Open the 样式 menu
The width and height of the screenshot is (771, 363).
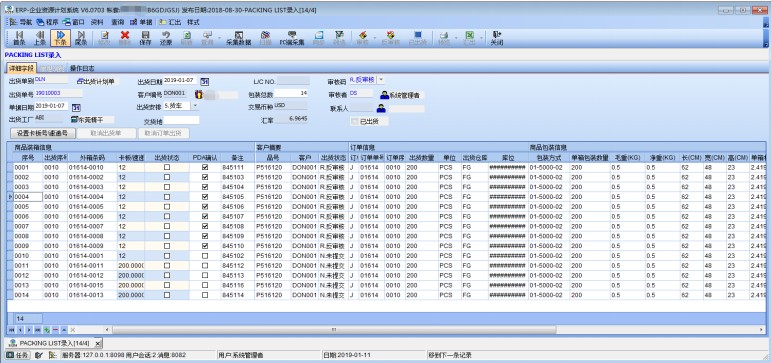pyautogui.click(x=193, y=22)
